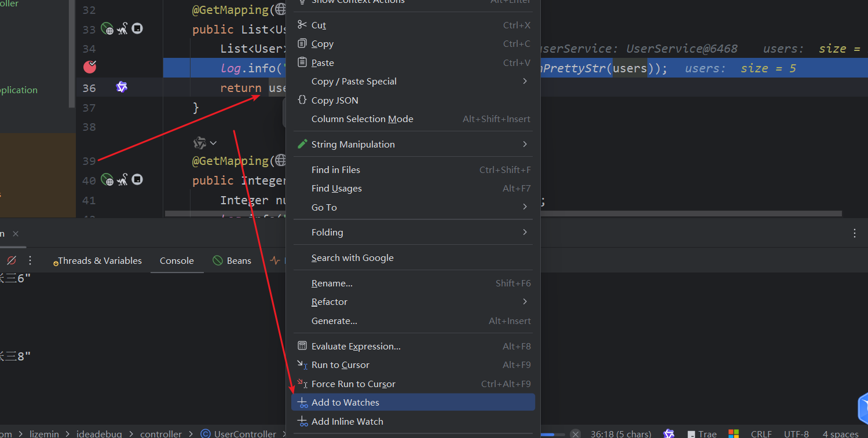Viewport: 868px width, 438px height.
Task: Click the lemur gutter icon on line 40
Action: pos(122,180)
